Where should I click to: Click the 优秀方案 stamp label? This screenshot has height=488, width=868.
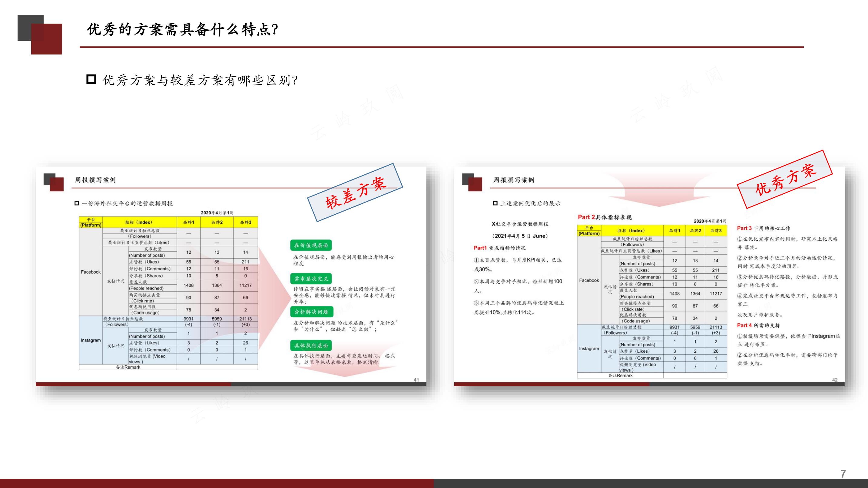coord(785,179)
